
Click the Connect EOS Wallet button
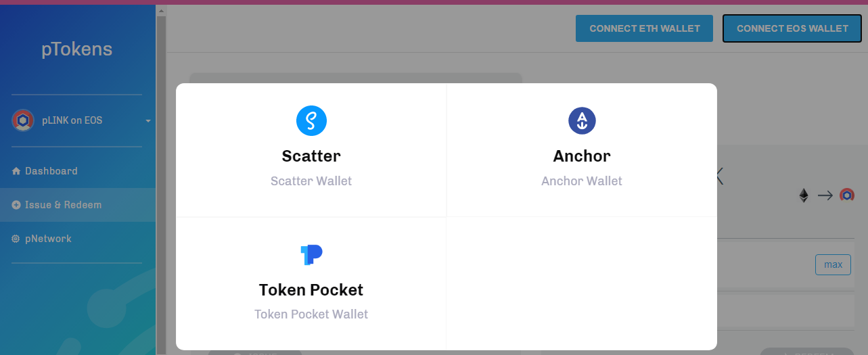click(x=792, y=28)
